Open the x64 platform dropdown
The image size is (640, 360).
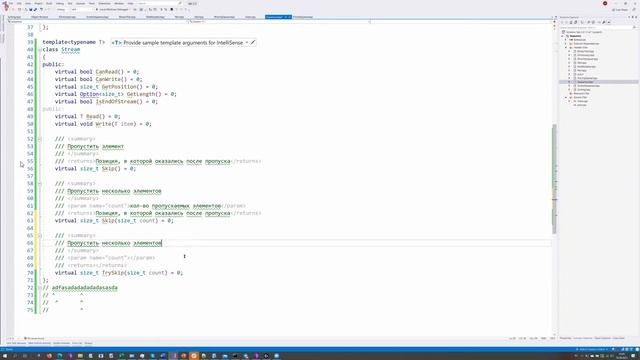pyautogui.click(x=82, y=9)
